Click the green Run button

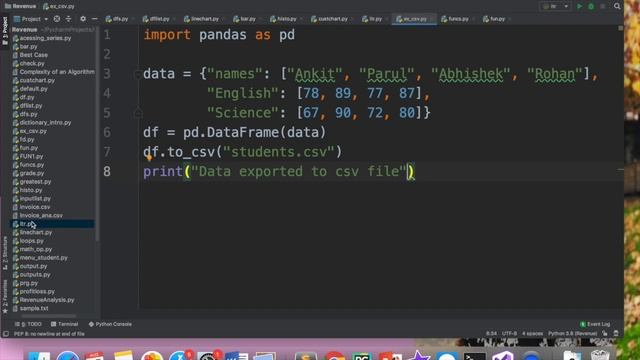[579, 7]
